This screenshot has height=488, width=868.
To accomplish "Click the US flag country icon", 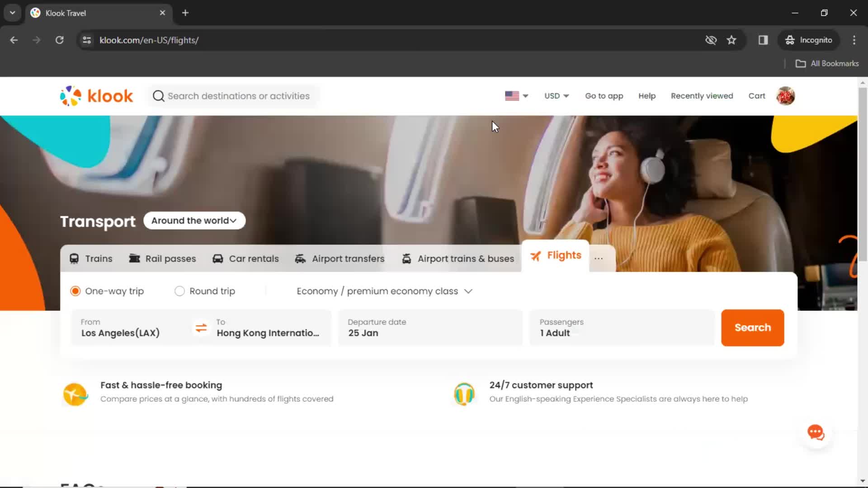I will pos(511,96).
